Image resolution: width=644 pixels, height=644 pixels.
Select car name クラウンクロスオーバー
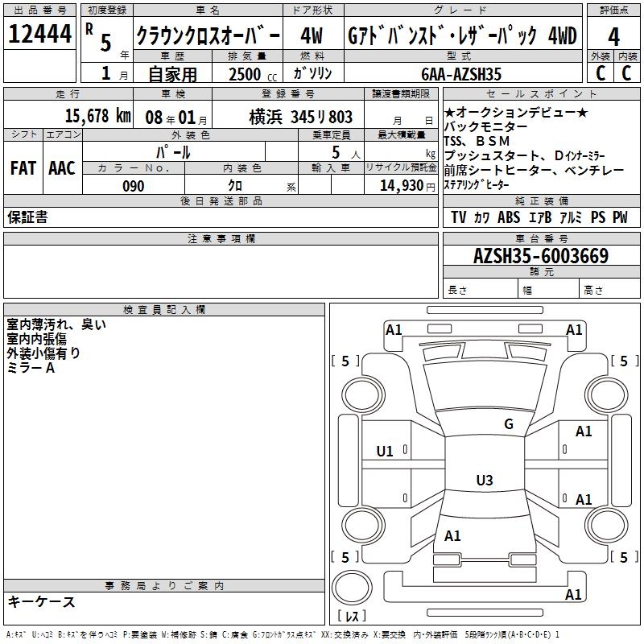pyautogui.click(x=208, y=35)
